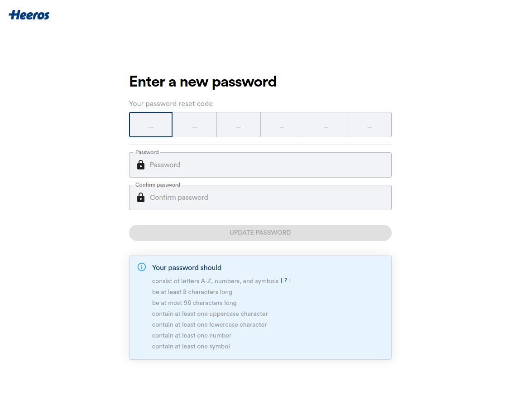Focus the first reset code digit box
The width and height of the screenshot is (523, 420).
(x=151, y=125)
